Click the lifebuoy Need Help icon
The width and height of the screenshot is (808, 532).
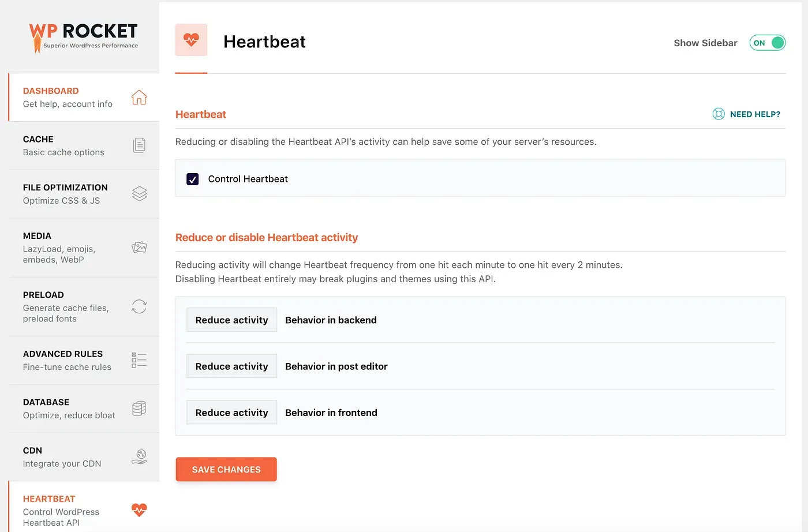pyautogui.click(x=719, y=114)
